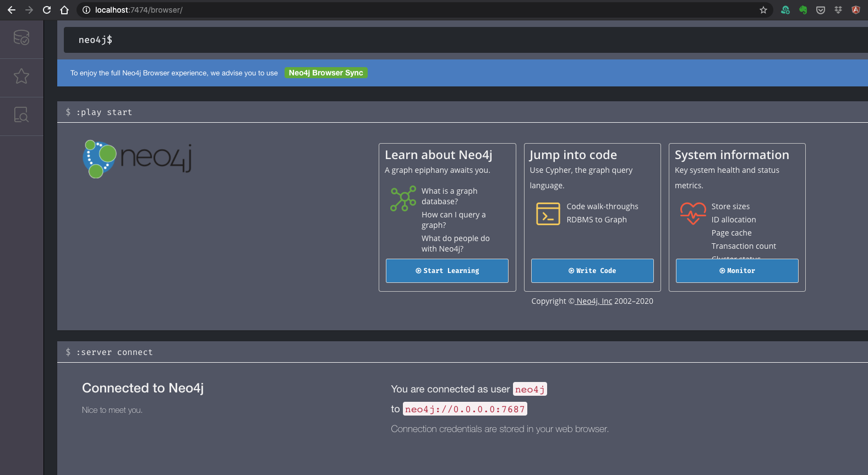Follow the Neo4j, Inc copyright link
868x475 pixels.
593,301
